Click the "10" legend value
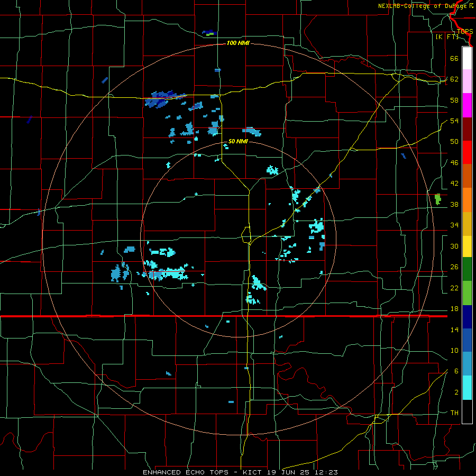This screenshot has width=476, height=476. 454,350
